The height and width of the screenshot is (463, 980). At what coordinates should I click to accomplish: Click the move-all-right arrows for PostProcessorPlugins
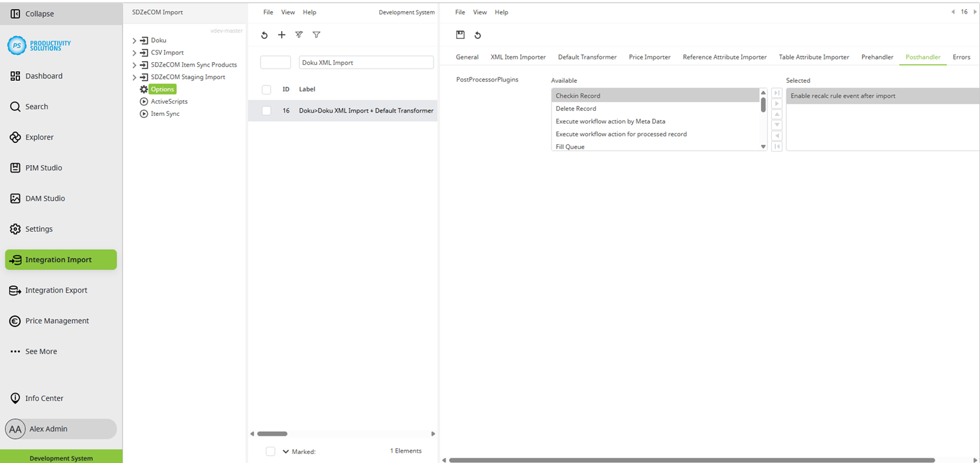[x=776, y=93]
